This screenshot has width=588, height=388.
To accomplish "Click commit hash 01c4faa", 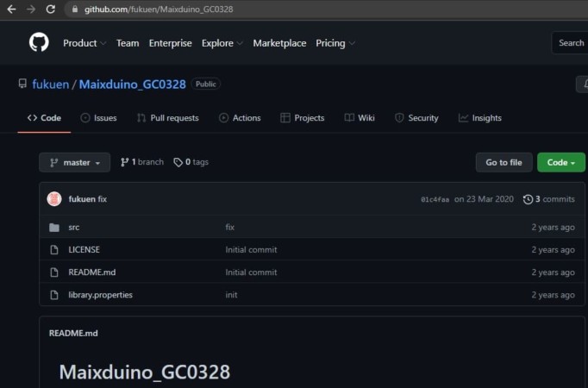I will click(435, 199).
